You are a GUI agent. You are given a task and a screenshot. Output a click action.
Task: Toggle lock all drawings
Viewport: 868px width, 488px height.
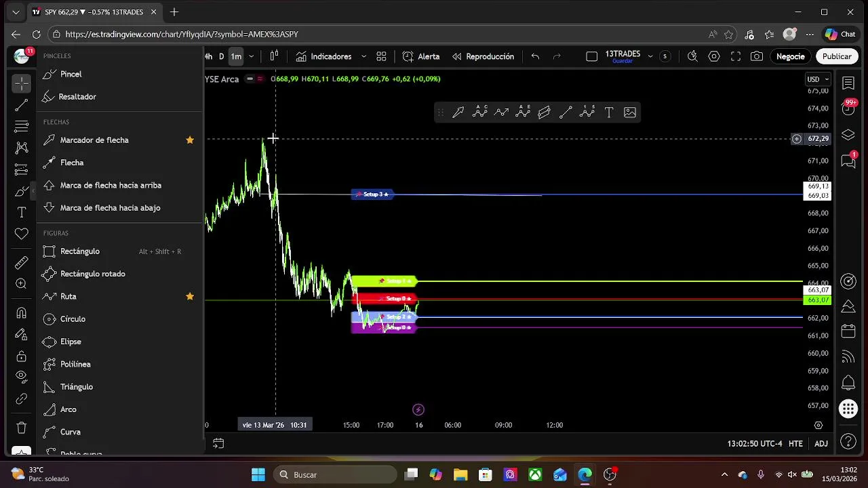tap(22, 356)
